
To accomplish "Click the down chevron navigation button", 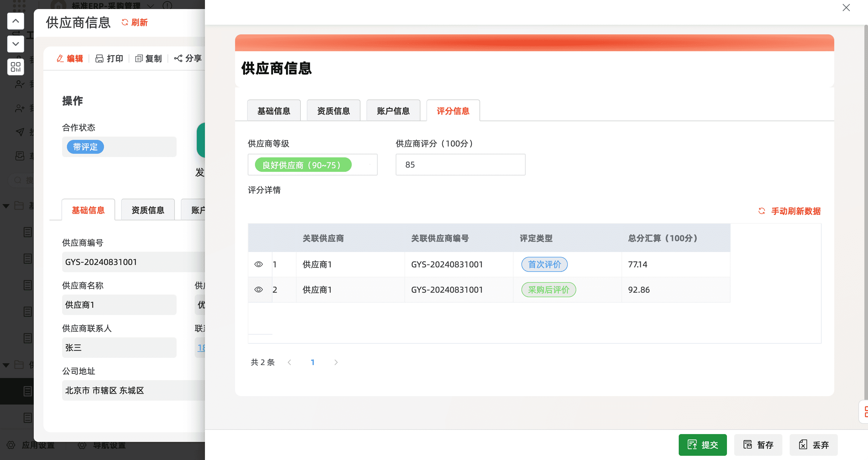I will (x=15, y=44).
